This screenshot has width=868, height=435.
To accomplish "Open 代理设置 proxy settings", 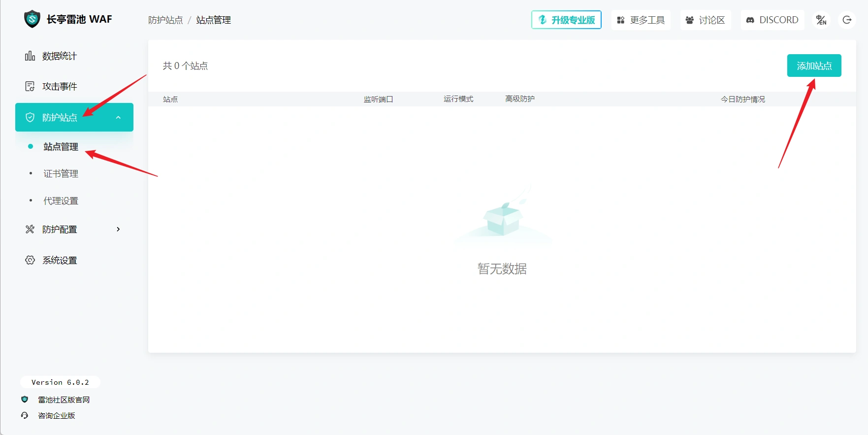I will pyautogui.click(x=61, y=201).
